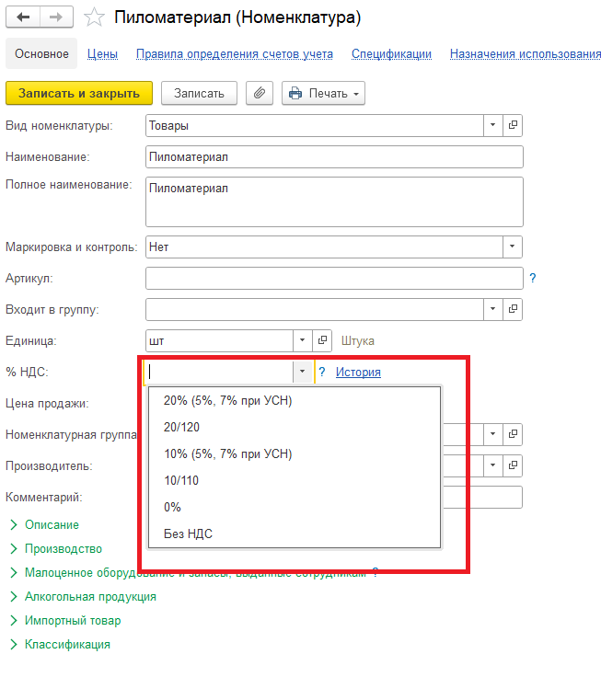Open the Печать dropdown button

(x=323, y=93)
